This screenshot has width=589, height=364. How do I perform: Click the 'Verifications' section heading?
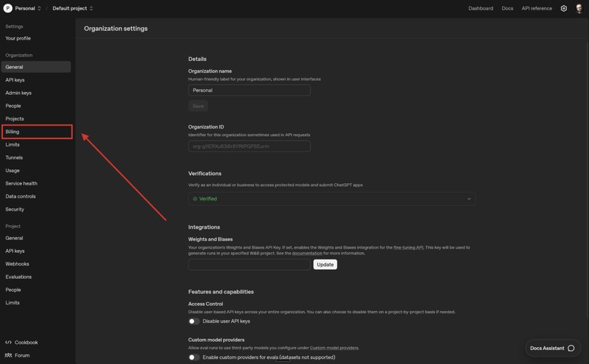click(205, 174)
